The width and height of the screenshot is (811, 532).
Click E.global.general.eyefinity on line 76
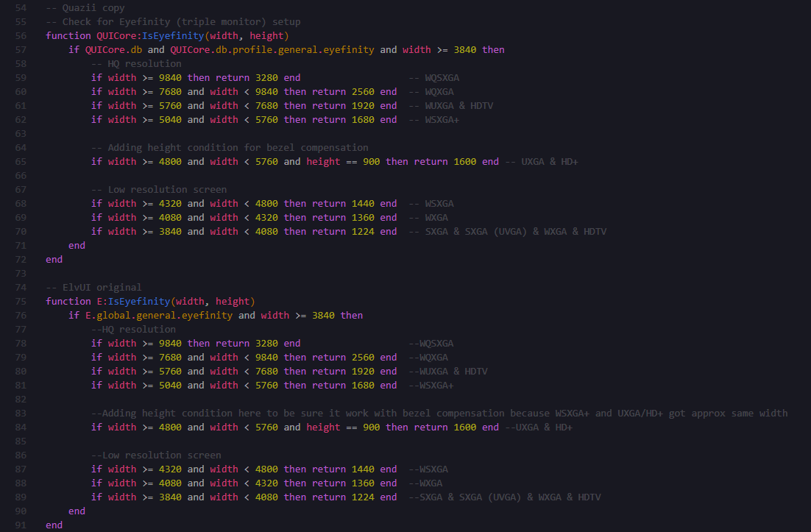tap(159, 315)
